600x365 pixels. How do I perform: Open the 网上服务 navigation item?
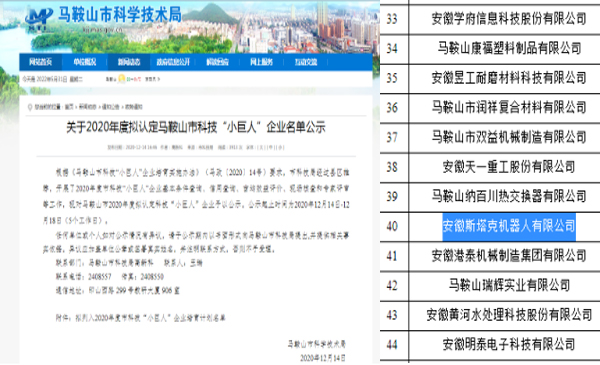pyautogui.click(x=261, y=62)
